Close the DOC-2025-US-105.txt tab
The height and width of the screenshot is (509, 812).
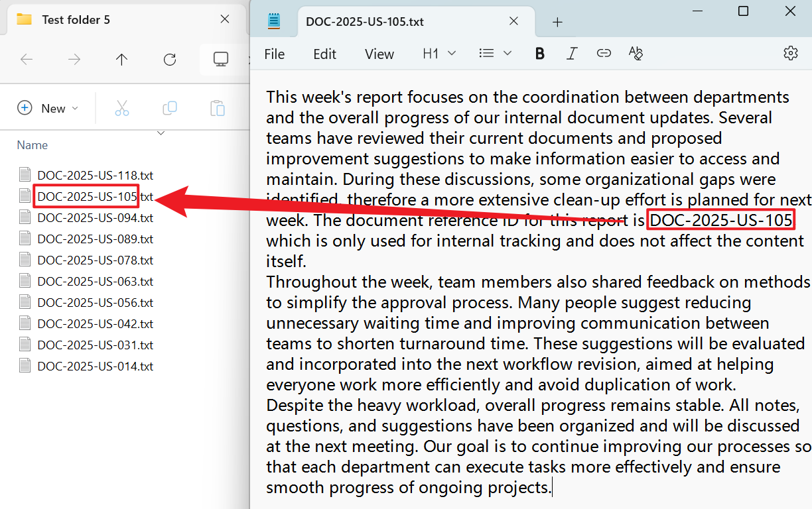tap(513, 21)
